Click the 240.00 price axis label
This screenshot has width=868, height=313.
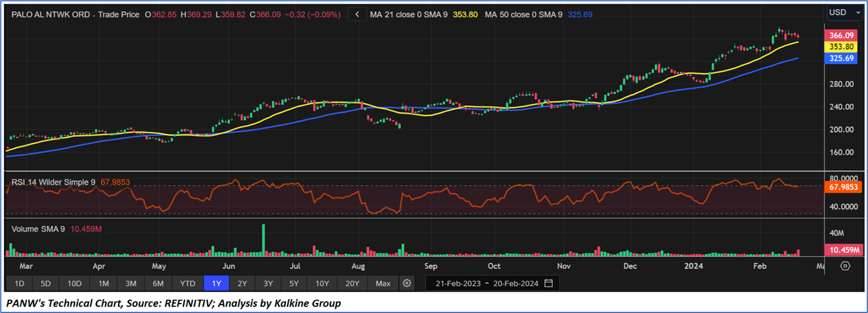(842, 107)
